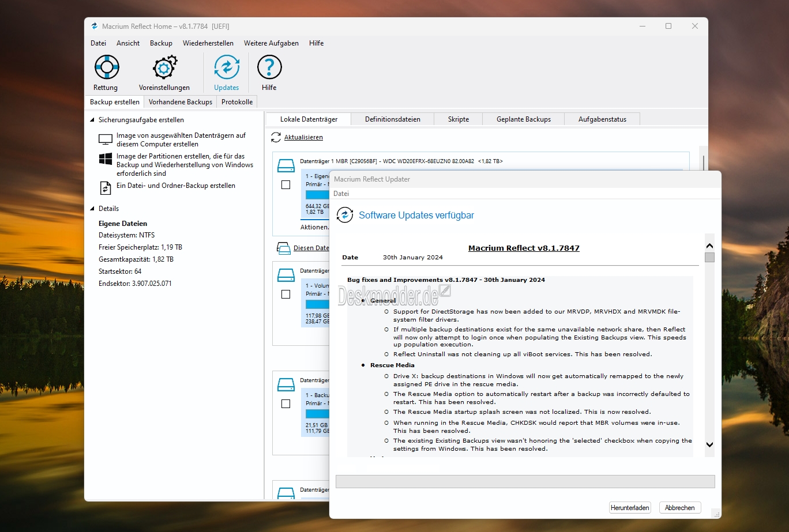Click the Datenträger 1 MBR WDC header text

click(401, 161)
